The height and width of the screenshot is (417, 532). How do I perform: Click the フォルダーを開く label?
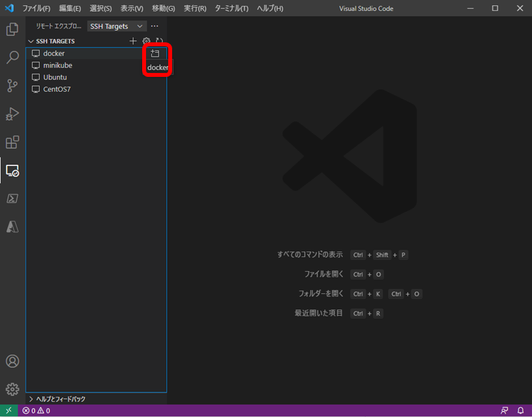321,294
